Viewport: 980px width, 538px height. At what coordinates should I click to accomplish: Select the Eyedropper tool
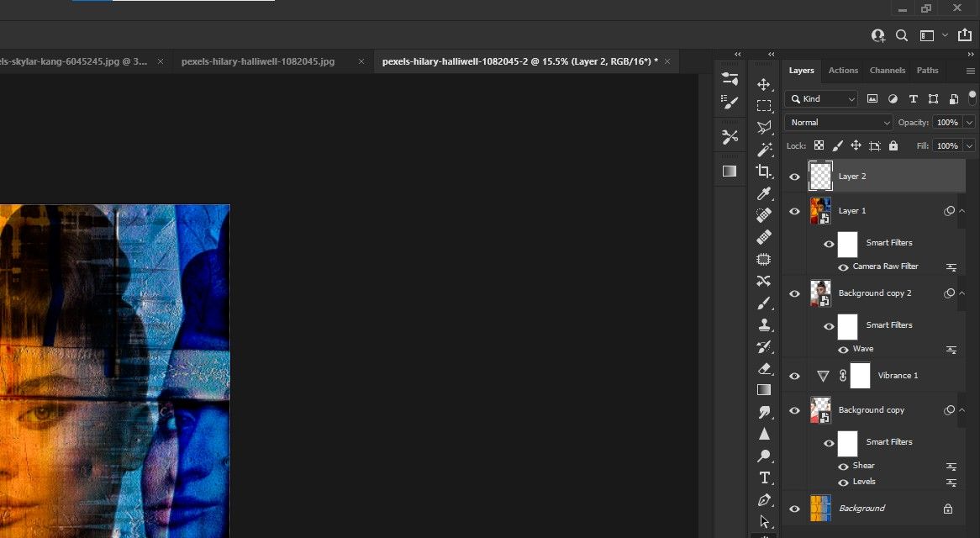pos(764,193)
